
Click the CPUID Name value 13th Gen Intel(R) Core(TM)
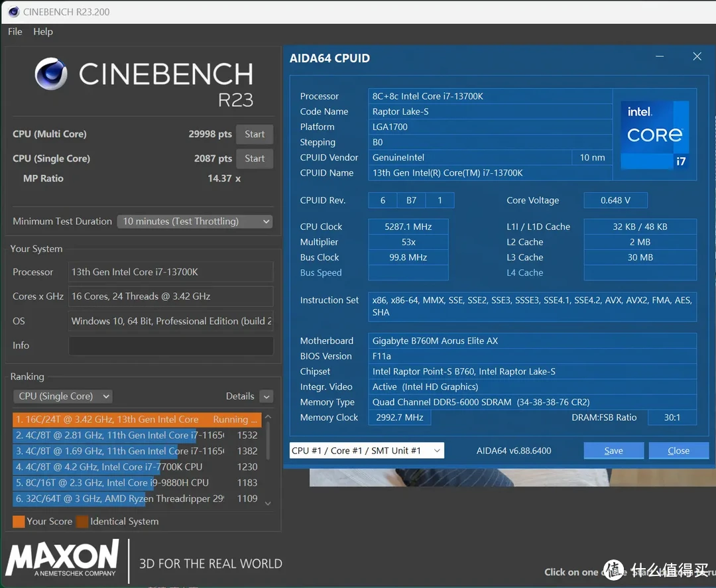click(490, 173)
